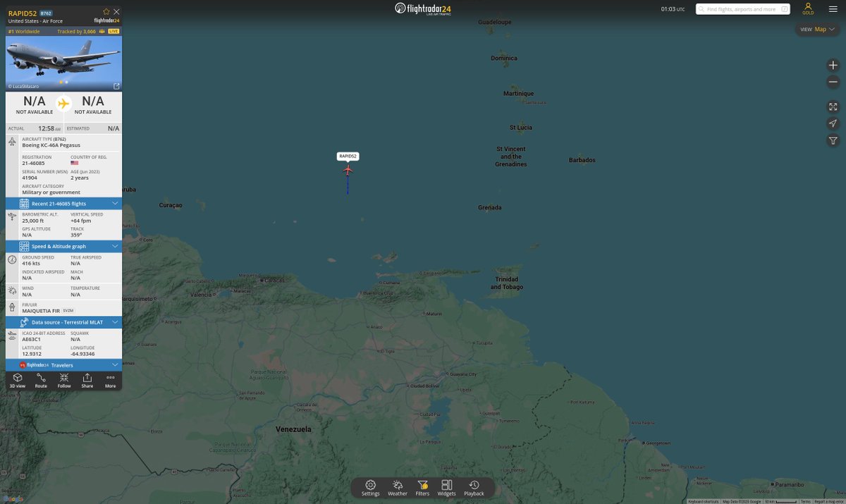This screenshot has height=504, width=846.
Task: Show the flight Route
Action: click(41, 381)
